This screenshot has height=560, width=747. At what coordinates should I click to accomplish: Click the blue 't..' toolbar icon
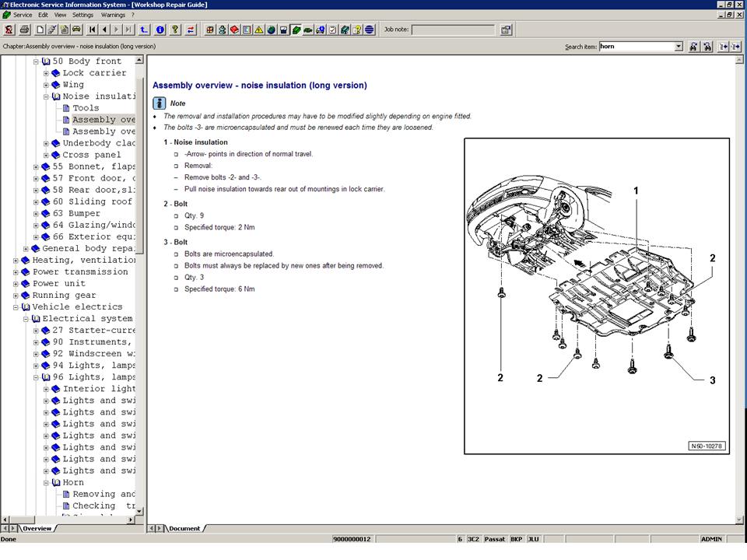coord(144,30)
